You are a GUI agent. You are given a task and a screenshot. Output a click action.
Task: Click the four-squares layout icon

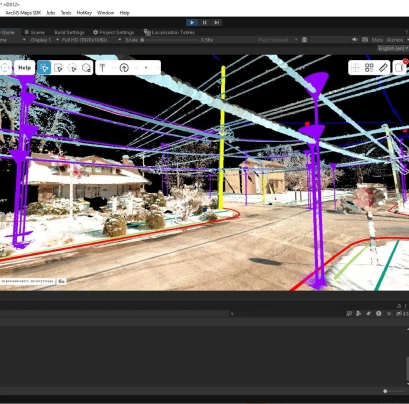369,68
